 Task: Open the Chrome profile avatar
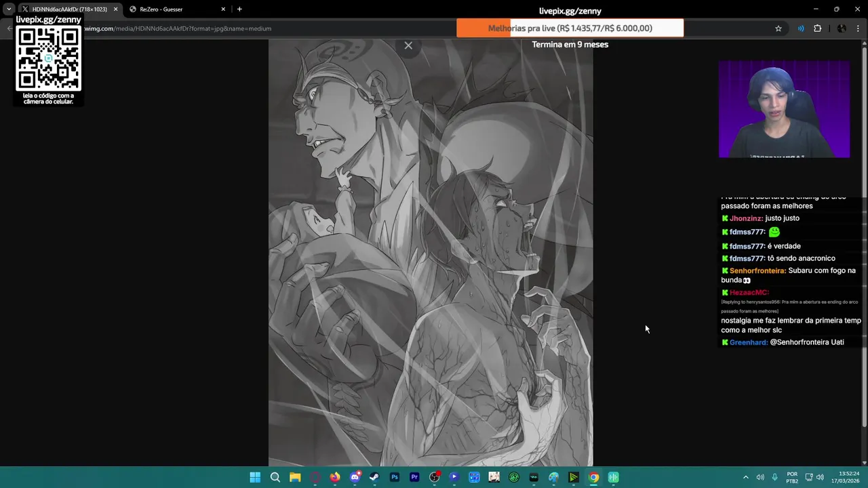point(842,28)
